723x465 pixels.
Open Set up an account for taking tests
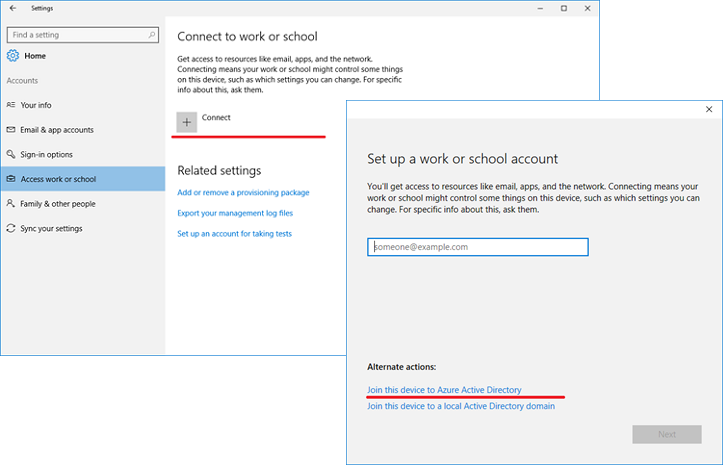click(234, 234)
